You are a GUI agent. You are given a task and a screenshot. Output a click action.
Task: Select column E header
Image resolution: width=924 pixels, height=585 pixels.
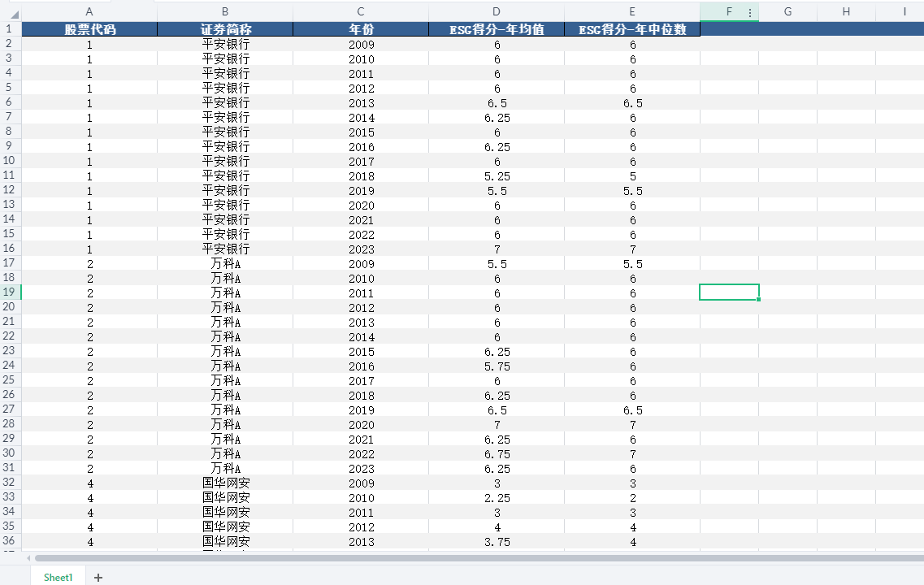click(x=632, y=12)
